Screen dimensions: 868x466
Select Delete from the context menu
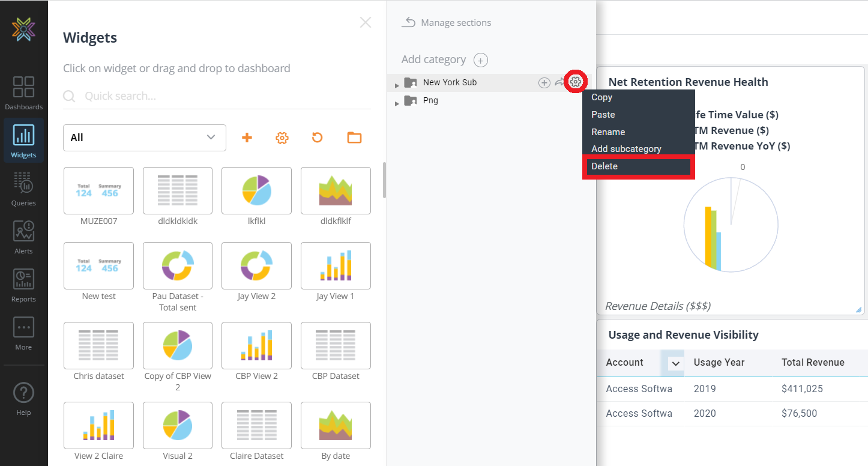tap(638, 166)
